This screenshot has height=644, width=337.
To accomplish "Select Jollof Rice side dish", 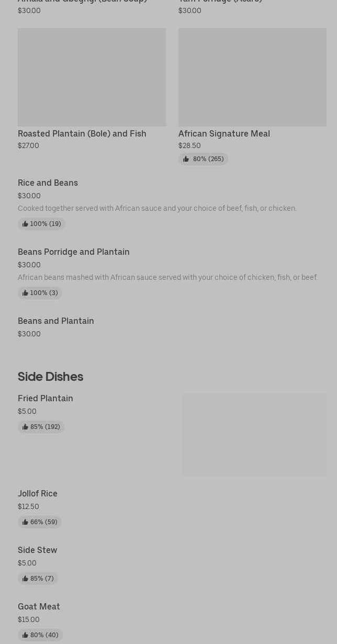I will pyautogui.click(x=38, y=494).
